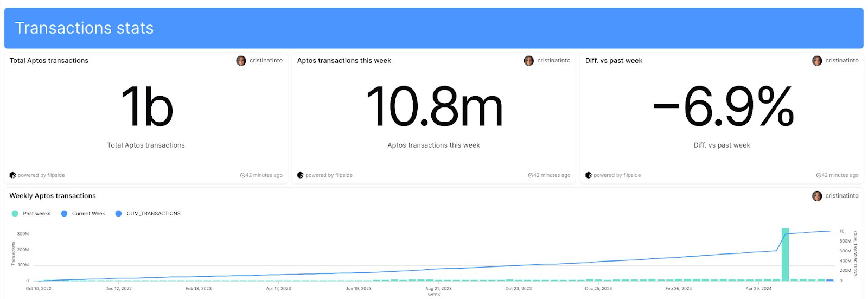868x299 pixels.
Task: Click the 800M right y-axis label
Action: coord(845,241)
